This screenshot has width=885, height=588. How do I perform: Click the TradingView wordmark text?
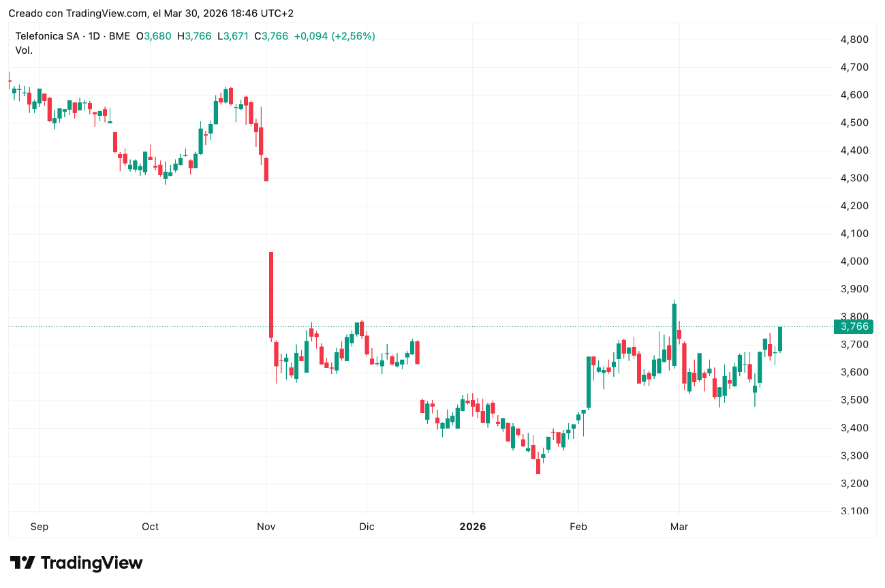(92, 563)
